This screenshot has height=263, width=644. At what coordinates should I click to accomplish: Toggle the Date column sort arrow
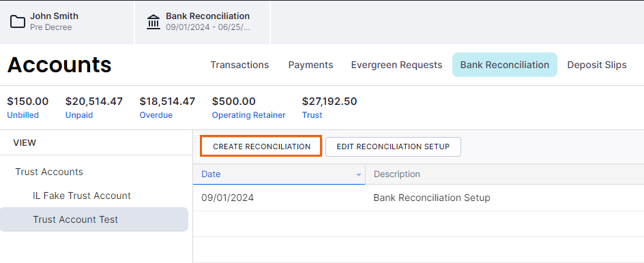[359, 175]
